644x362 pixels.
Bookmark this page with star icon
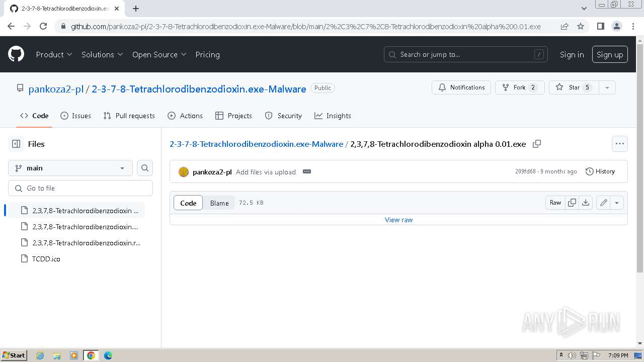click(581, 26)
